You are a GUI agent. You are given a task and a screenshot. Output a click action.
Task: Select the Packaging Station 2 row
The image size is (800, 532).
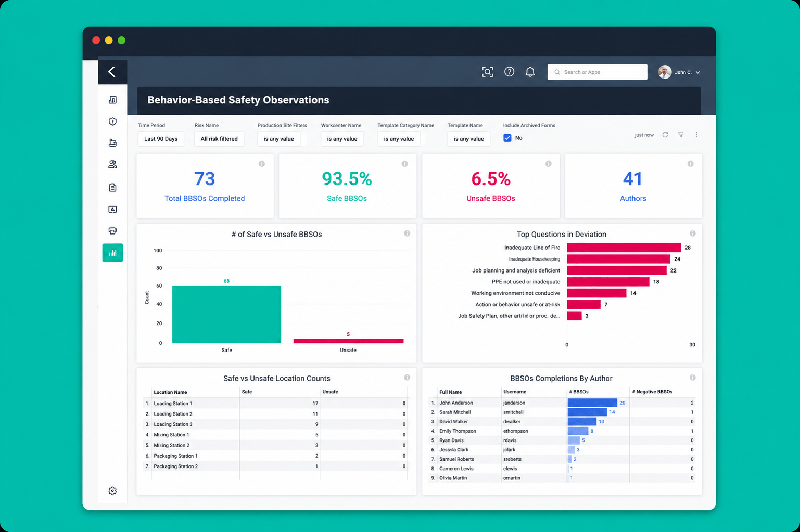click(x=276, y=466)
